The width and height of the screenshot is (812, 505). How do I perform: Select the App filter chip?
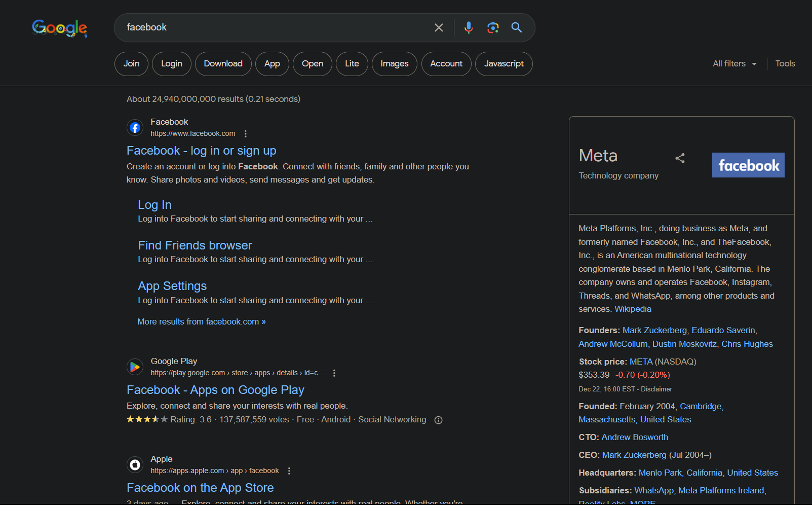[272, 64]
